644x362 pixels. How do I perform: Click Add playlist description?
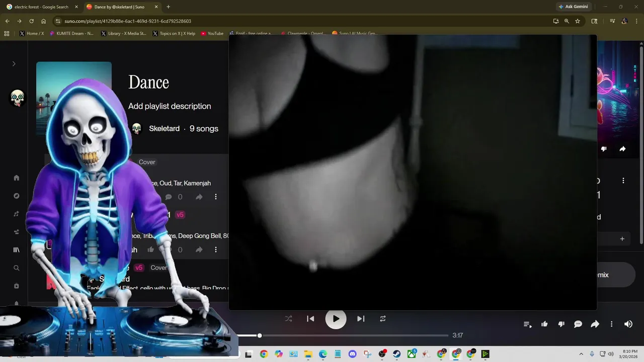click(x=170, y=106)
